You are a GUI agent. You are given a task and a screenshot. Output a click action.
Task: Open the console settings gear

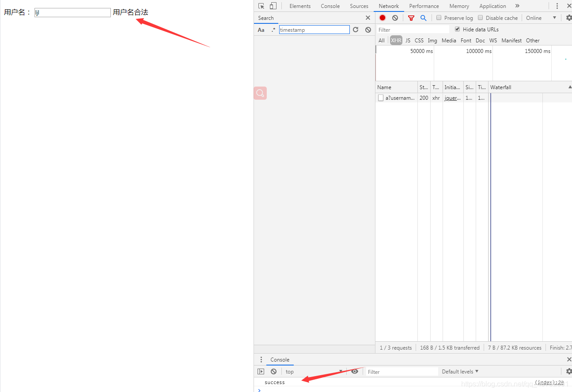569,371
